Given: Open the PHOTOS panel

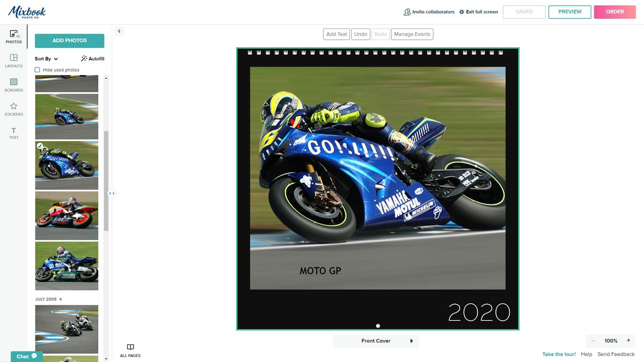Looking at the screenshot, I should pos(13,36).
